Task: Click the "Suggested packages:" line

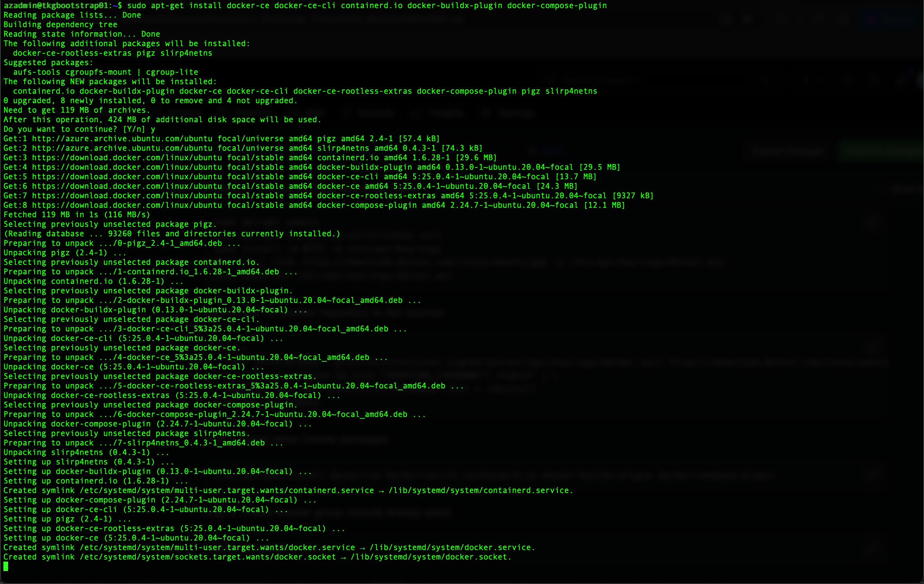Action: [x=48, y=62]
